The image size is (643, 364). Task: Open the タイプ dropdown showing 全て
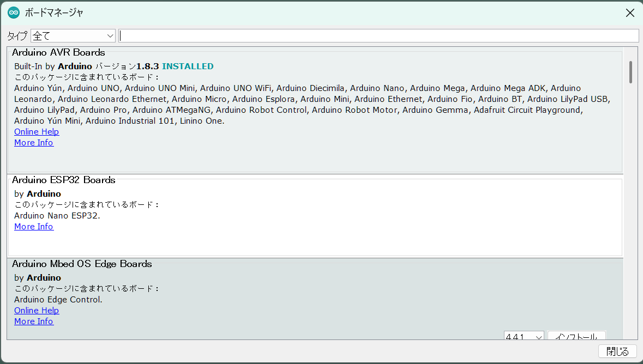[x=73, y=36]
